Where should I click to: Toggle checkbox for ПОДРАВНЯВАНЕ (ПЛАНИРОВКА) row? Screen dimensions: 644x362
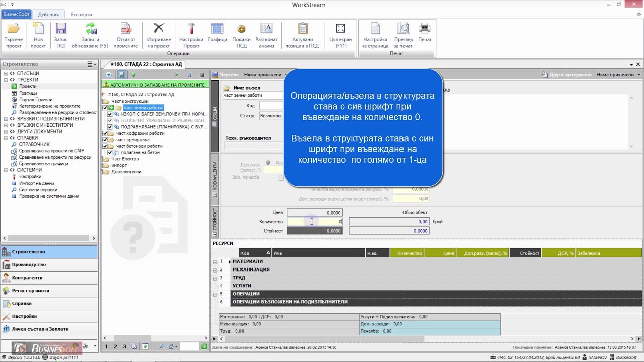(x=110, y=127)
